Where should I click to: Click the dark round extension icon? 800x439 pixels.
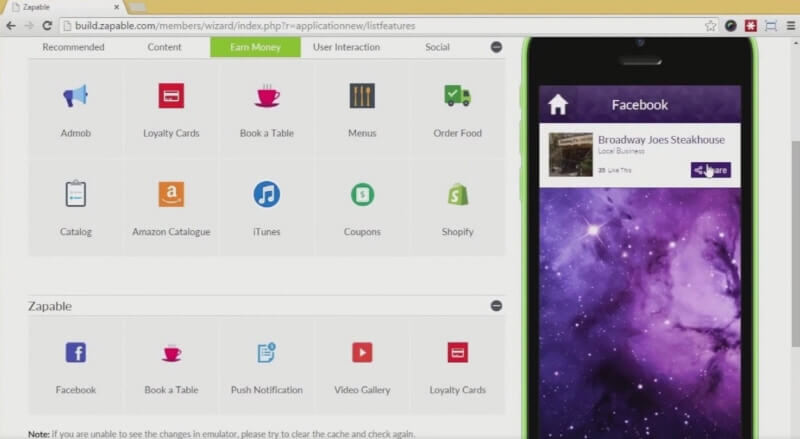[x=731, y=26]
